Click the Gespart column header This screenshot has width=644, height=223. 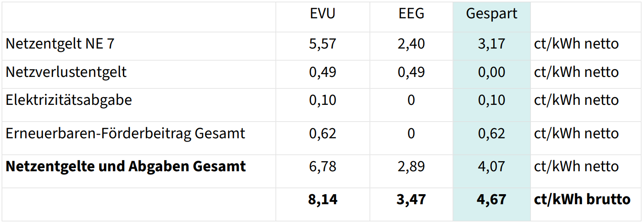click(491, 14)
